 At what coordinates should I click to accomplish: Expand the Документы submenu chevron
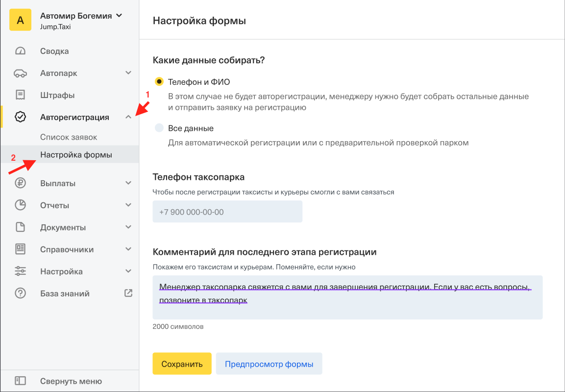pos(128,227)
